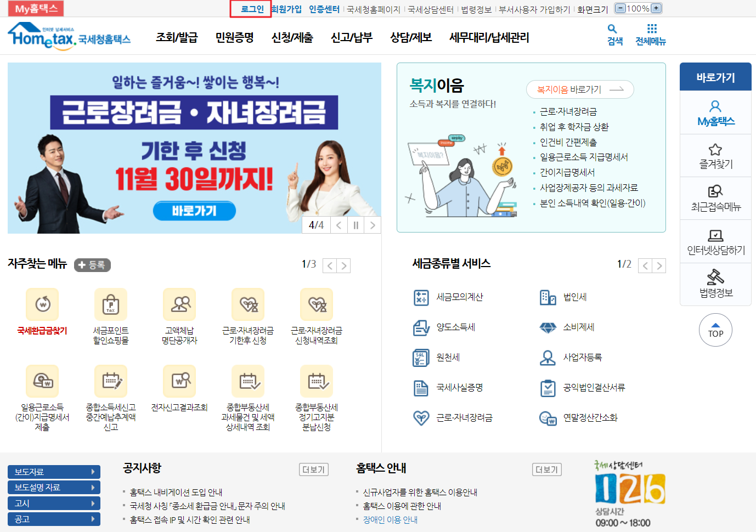Open the 민원증명 menu

(234, 37)
